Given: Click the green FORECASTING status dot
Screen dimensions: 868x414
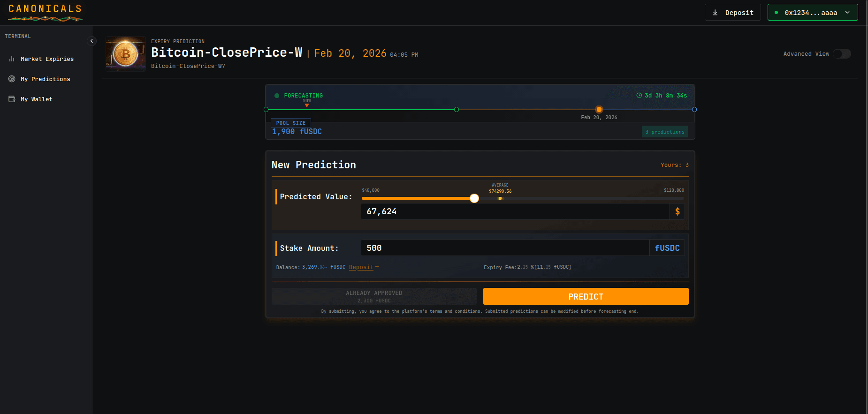Looking at the screenshot, I should point(277,96).
